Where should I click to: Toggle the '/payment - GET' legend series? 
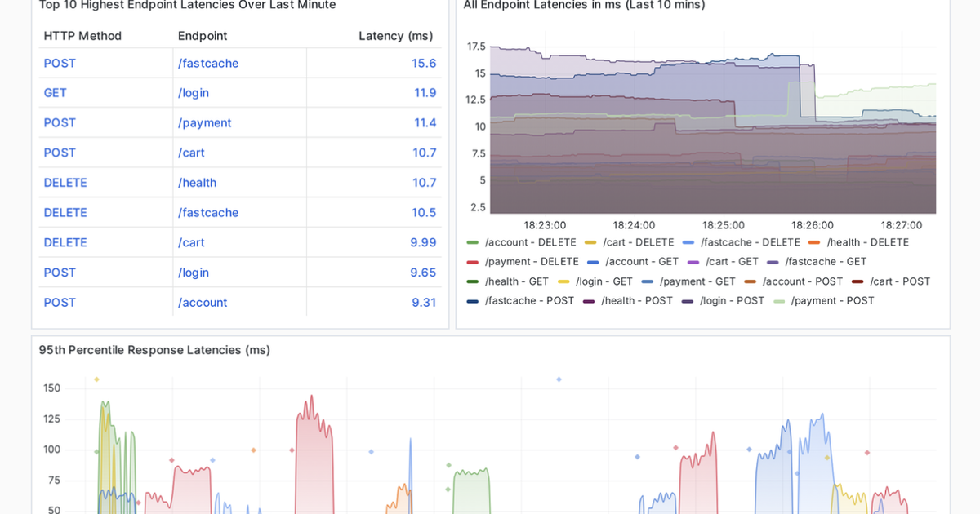pyautogui.click(x=697, y=281)
